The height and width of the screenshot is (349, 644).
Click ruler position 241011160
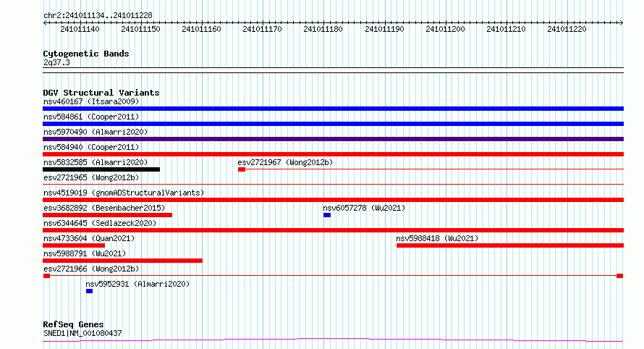pos(201,29)
